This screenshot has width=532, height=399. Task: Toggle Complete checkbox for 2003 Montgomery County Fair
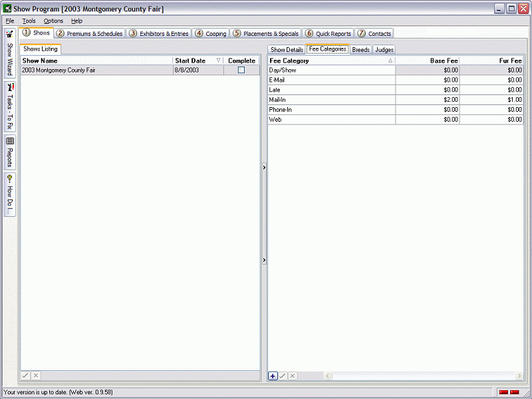[x=241, y=70]
